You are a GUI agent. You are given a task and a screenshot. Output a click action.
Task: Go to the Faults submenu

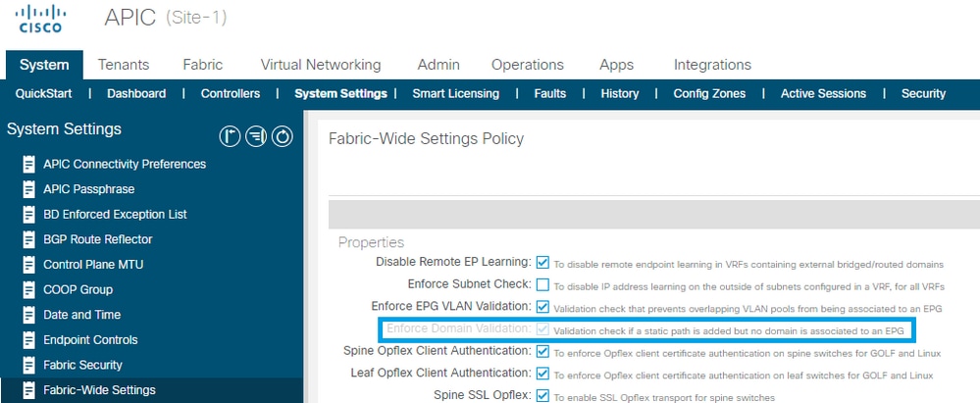tap(550, 94)
